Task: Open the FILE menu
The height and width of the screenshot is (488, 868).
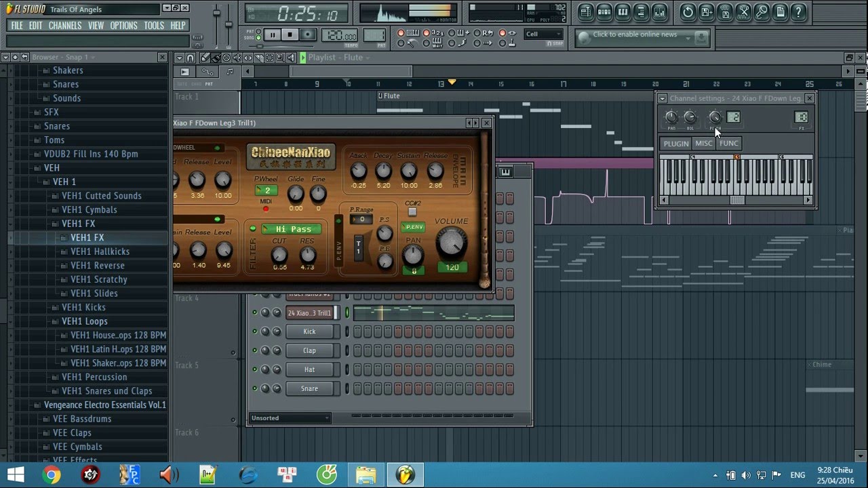Action: tap(17, 26)
